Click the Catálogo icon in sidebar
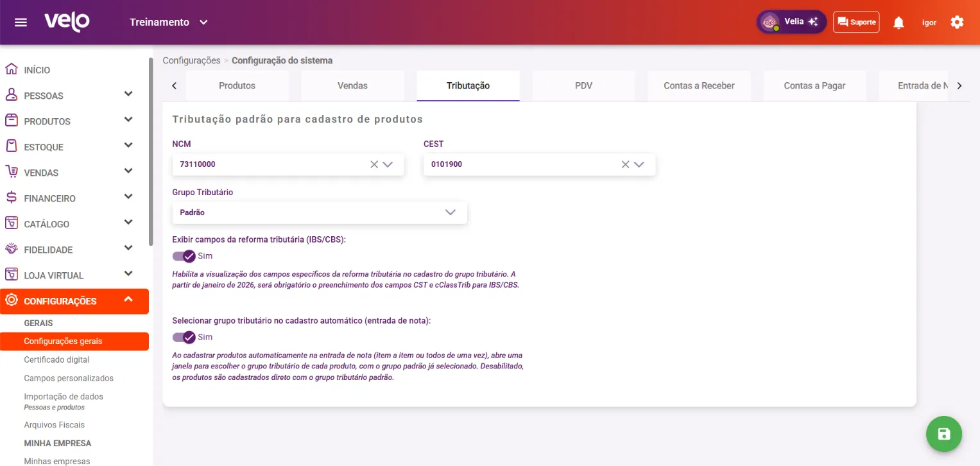This screenshot has height=466, width=980. coord(11,223)
